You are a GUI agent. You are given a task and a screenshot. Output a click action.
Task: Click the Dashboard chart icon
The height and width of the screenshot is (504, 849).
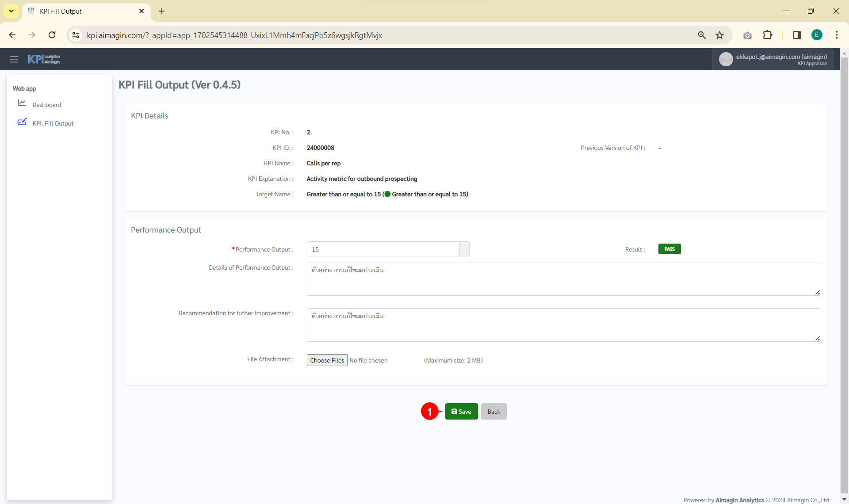click(x=22, y=103)
